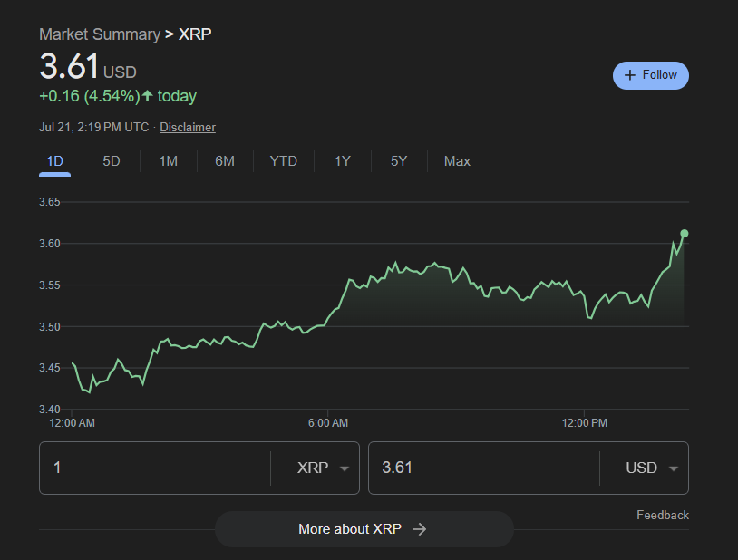The height and width of the screenshot is (560, 738).
Task: Click the green up arrow next to today
Action: [147, 96]
